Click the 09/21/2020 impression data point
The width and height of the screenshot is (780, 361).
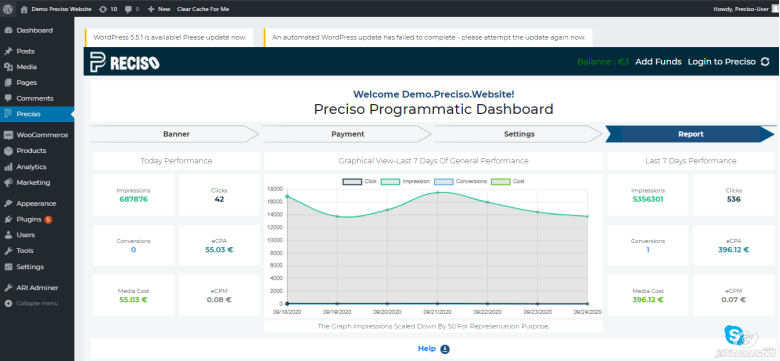click(437, 192)
